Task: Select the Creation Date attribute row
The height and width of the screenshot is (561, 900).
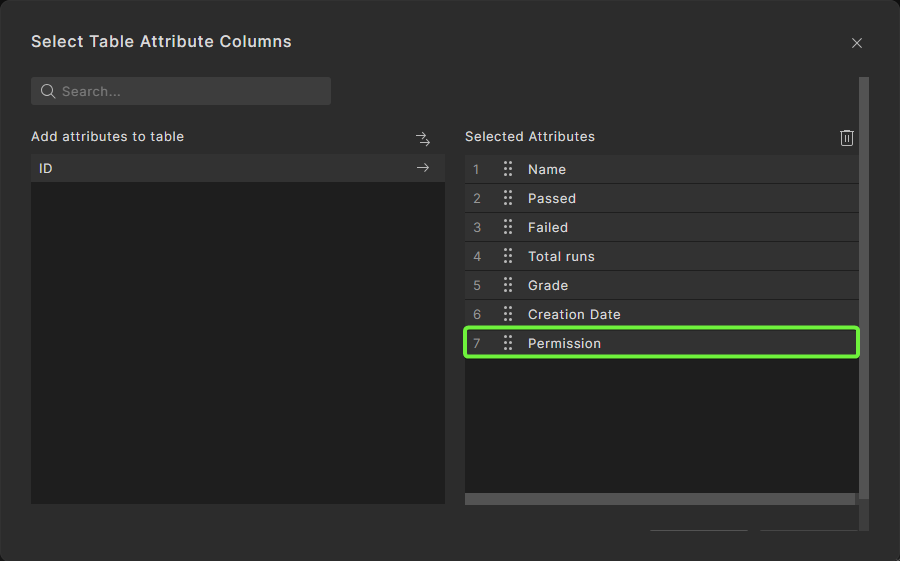Action: [680, 314]
